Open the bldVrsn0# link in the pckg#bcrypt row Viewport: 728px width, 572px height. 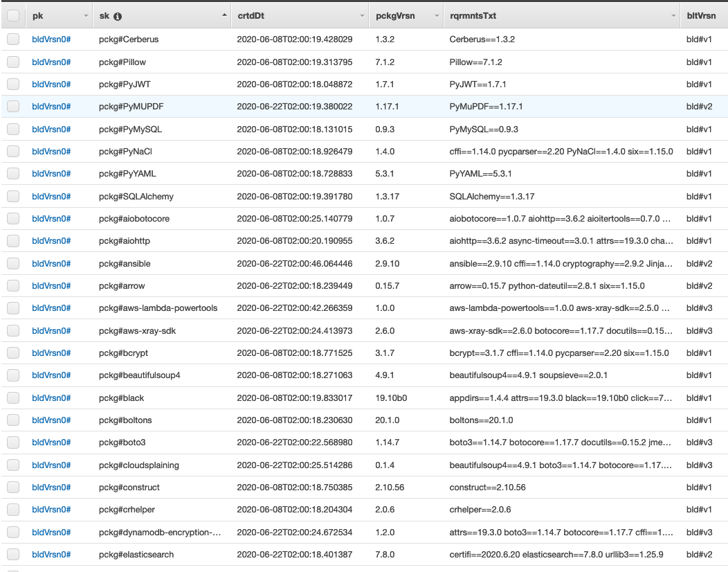pyautogui.click(x=51, y=352)
